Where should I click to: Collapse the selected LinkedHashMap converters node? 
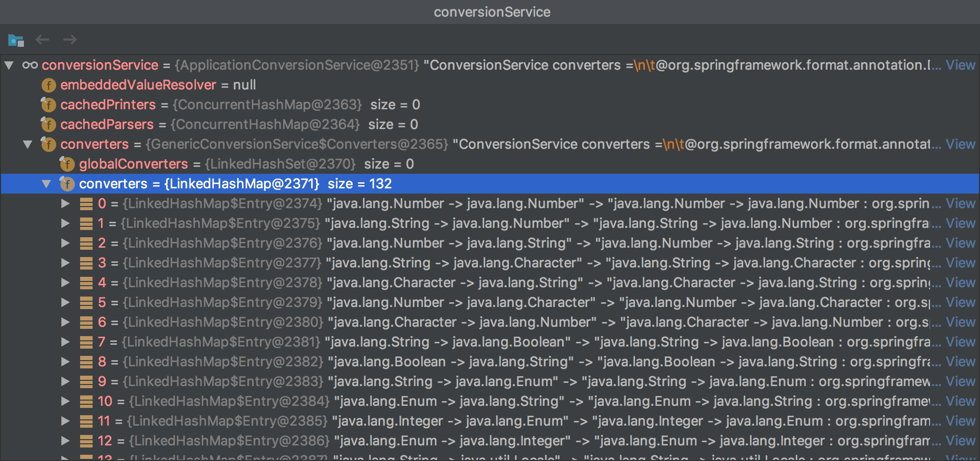46,184
